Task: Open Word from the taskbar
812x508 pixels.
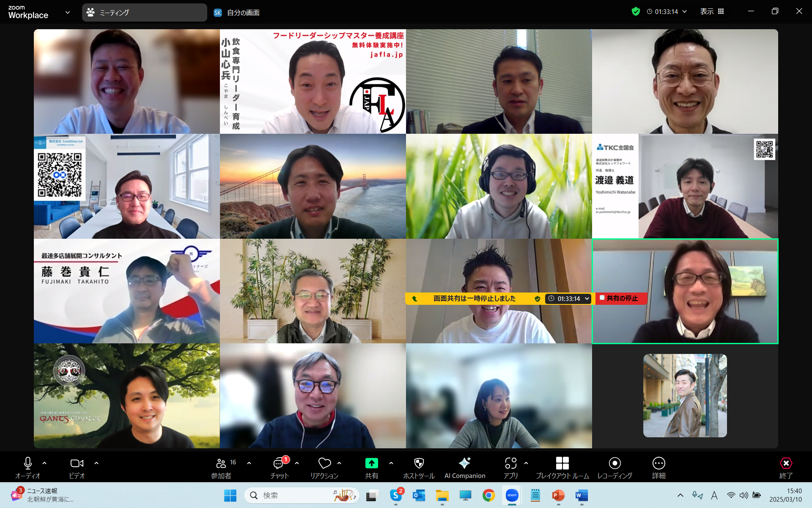Action: tap(582, 495)
